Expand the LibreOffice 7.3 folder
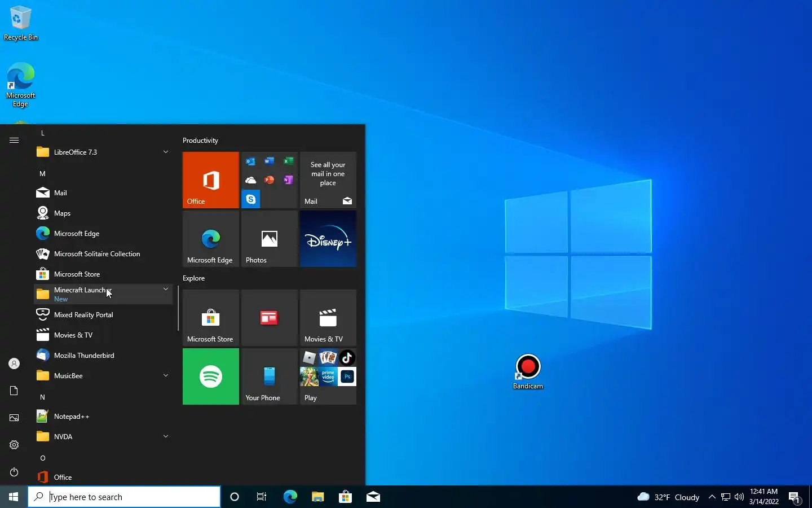Viewport: 812px width, 508px height. pyautogui.click(x=103, y=152)
